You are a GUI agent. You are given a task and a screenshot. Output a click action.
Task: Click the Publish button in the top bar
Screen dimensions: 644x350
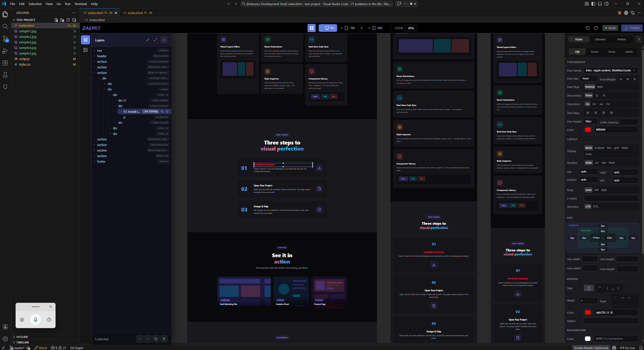[632, 28]
